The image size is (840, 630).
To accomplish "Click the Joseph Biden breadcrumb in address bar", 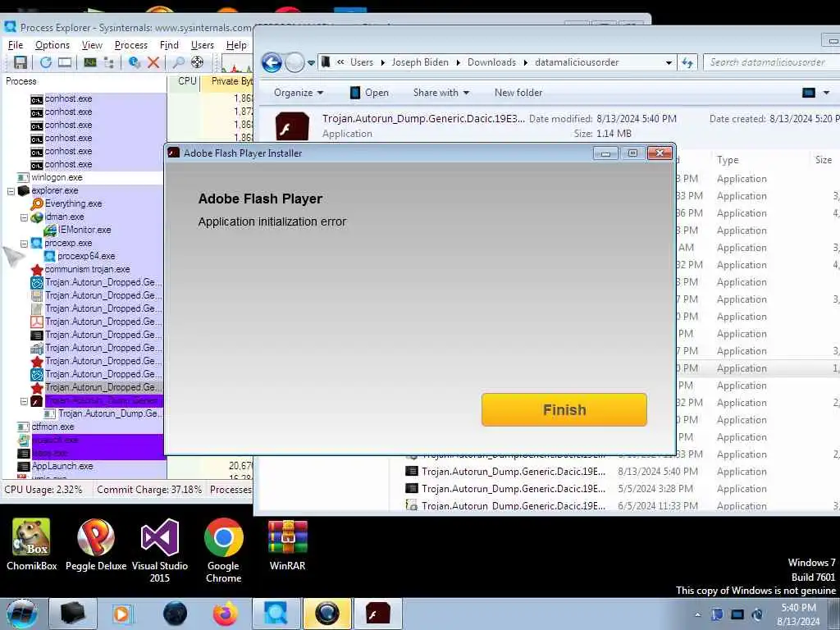I will 420,62.
